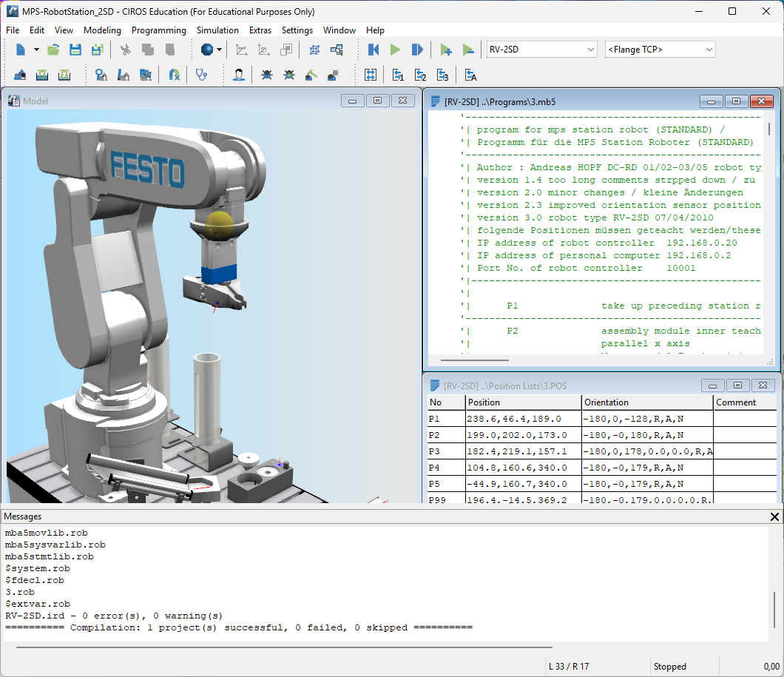The width and height of the screenshot is (784, 677).
Task: Open the RV-2SD robot selection dropdown
Action: (542, 50)
